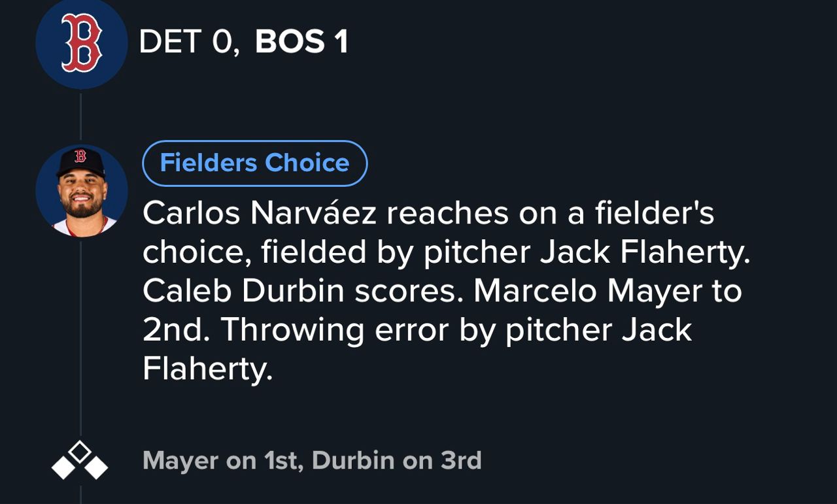Open Carlos Narváez's player headshot
837x504 pixels.
pos(81,190)
